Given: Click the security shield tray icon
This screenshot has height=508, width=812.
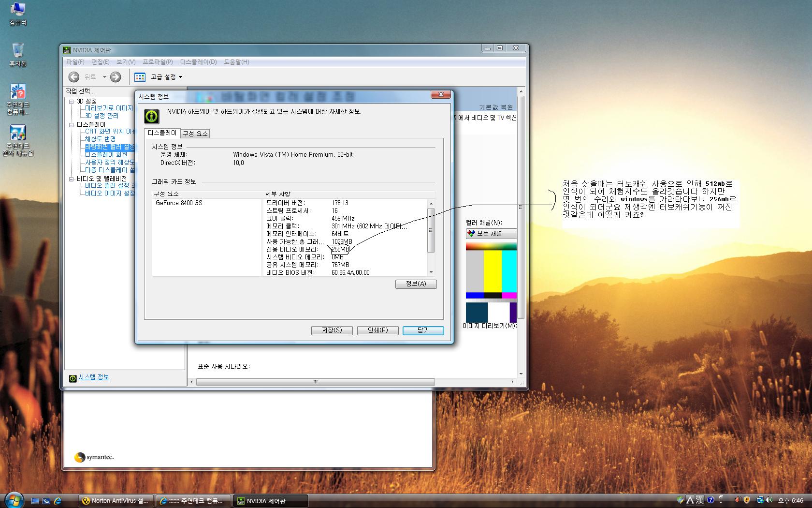Looking at the screenshot, I should pyautogui.click(x=747, y=500).
